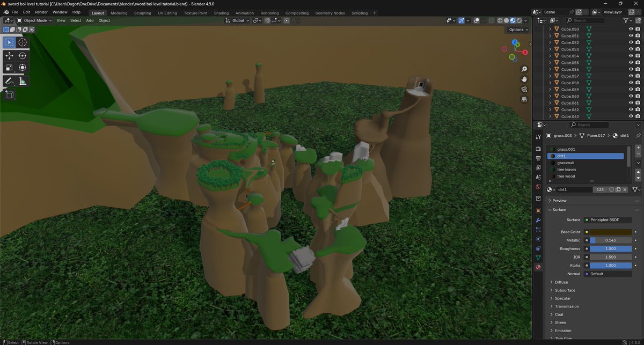Select the Move tool
Image resolution: width=644 pixels, height=345 pixels.
(9, 56)
